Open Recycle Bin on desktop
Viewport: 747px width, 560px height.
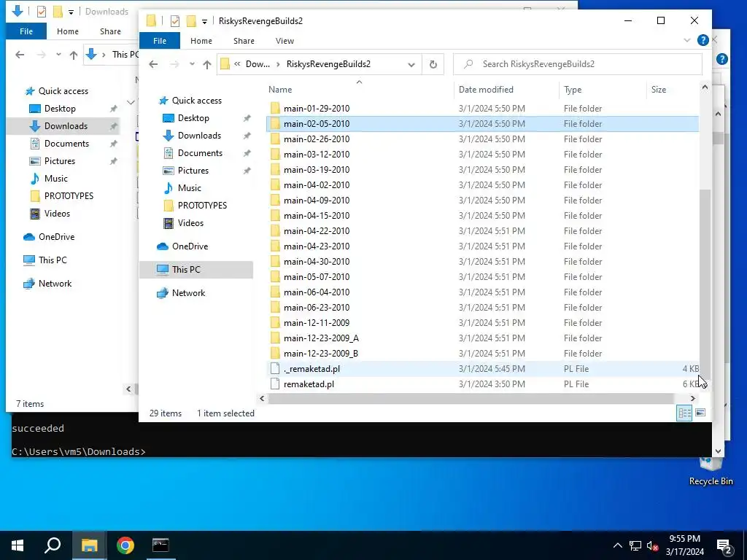pos(711,470)
